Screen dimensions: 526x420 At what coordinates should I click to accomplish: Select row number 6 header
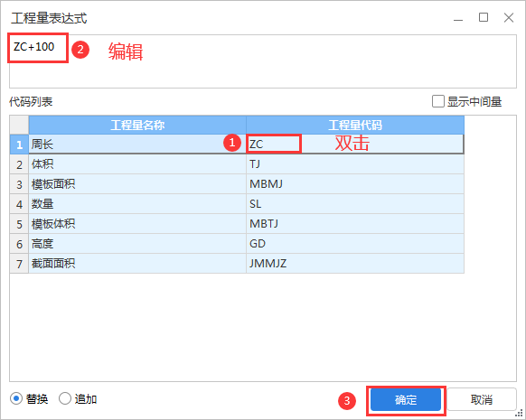coord(19,244)
